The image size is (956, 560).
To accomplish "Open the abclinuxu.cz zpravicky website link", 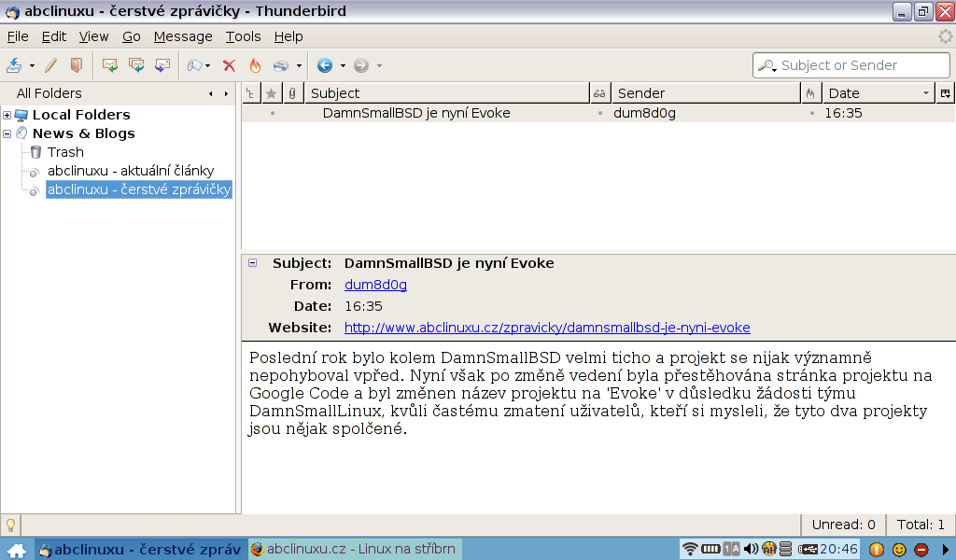I will [x=547, y=328].
